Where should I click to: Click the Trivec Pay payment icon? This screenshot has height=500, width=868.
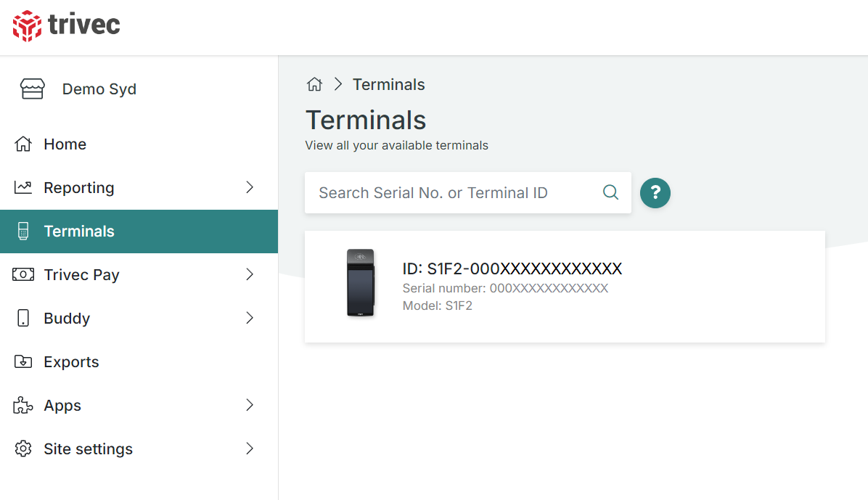tap(24, 274)
